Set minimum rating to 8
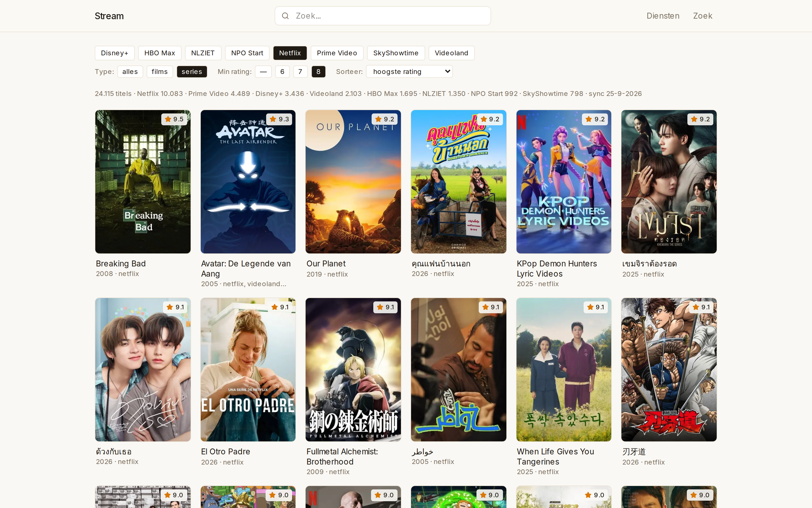 (x=318, y=72)
